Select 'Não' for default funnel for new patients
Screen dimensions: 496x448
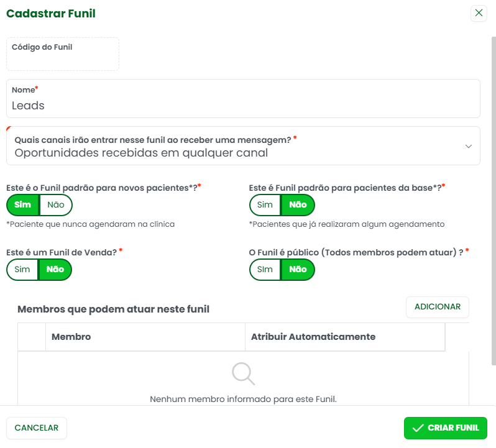pos(56,205)
